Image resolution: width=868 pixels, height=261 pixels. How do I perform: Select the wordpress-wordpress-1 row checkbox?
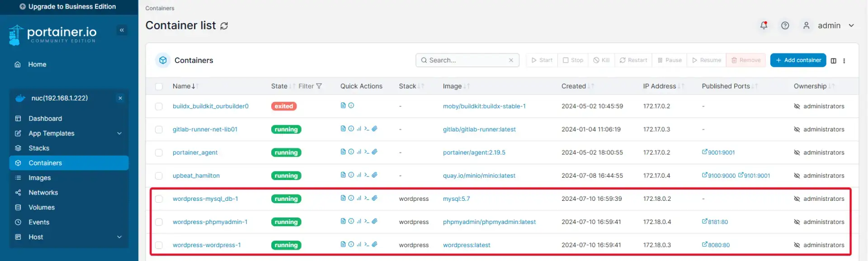tap(159, 245)
